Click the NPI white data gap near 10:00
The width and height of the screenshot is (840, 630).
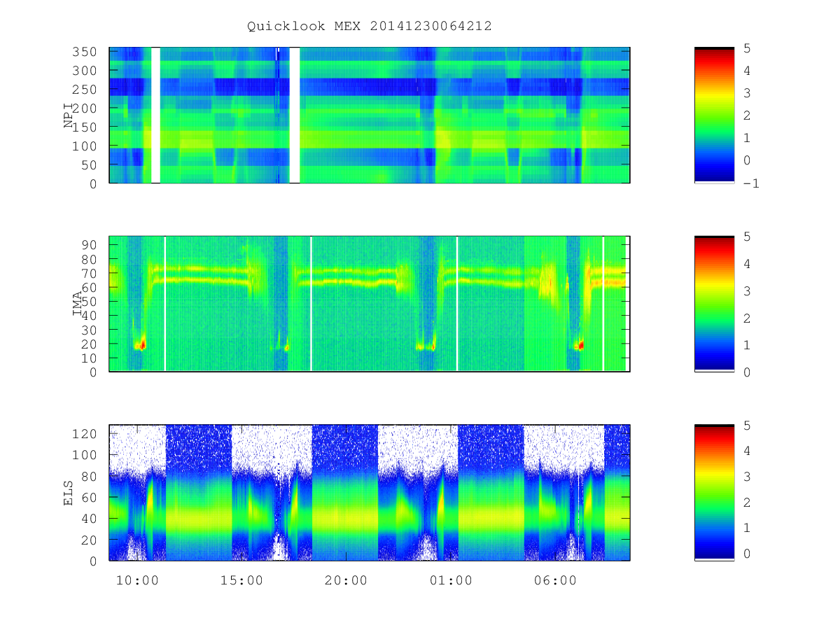(155, 115)
